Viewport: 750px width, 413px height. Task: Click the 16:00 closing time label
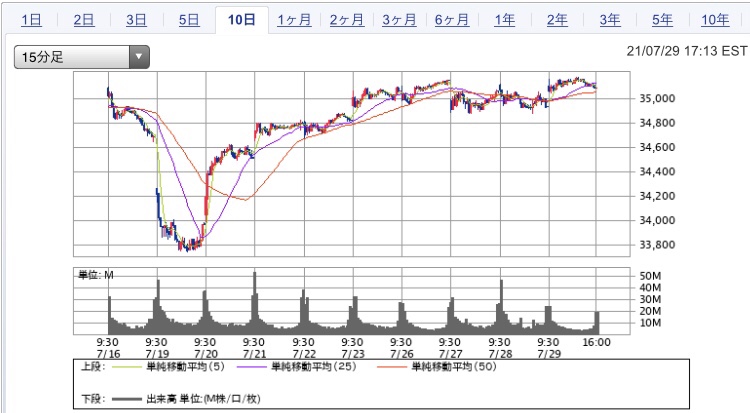click(x=596, y=343)
